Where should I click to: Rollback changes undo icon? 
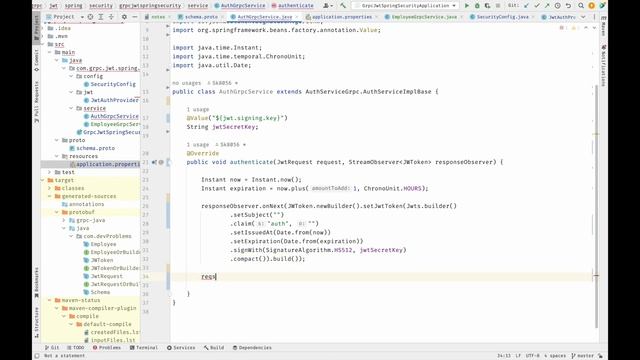pos(568,6)
